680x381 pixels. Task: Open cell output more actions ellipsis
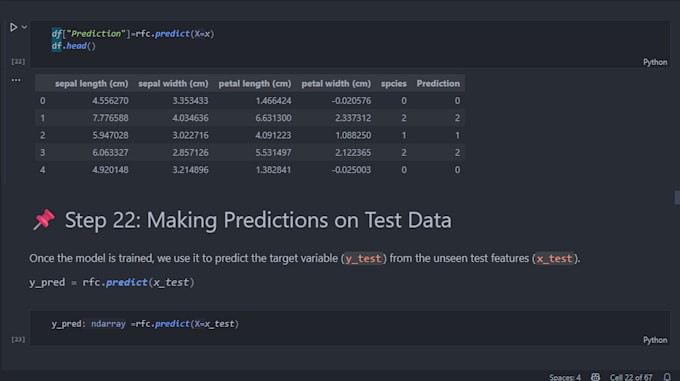click(x=16, y=80)
